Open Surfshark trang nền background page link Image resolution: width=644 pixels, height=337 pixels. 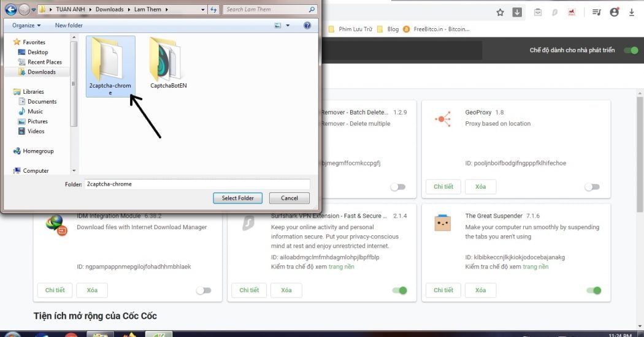pyautogui.click(x=341, y=267)
